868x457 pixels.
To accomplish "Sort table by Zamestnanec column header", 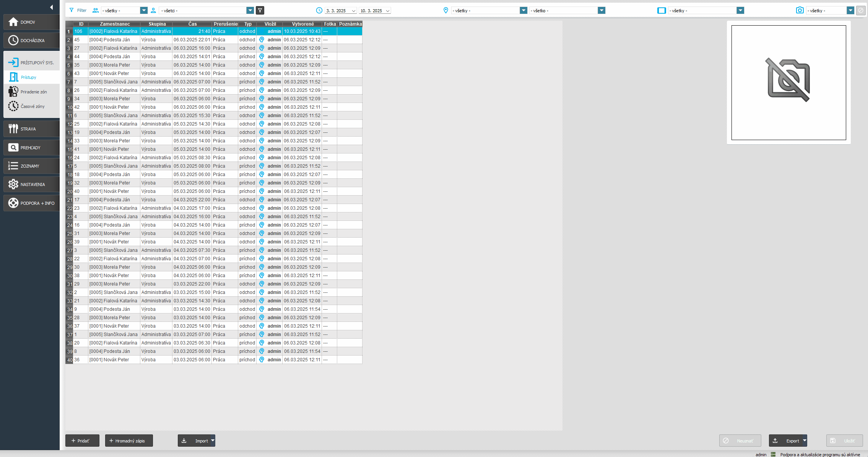I will tap(115, 24).
